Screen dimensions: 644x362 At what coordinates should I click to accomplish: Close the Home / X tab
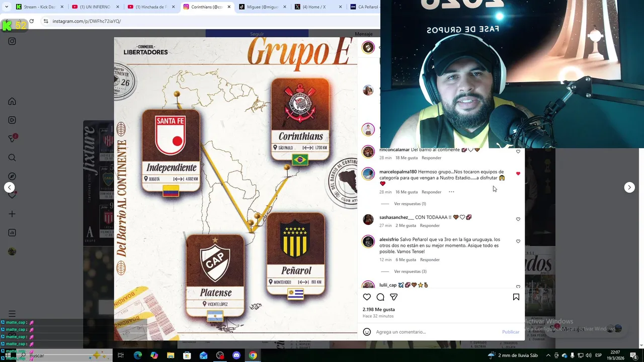pos(341,7)
